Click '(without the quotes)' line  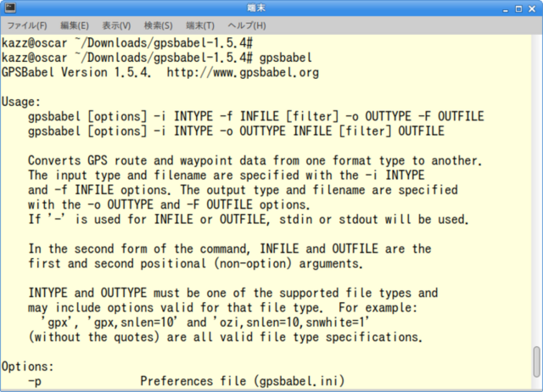click(x=225, y=337)
